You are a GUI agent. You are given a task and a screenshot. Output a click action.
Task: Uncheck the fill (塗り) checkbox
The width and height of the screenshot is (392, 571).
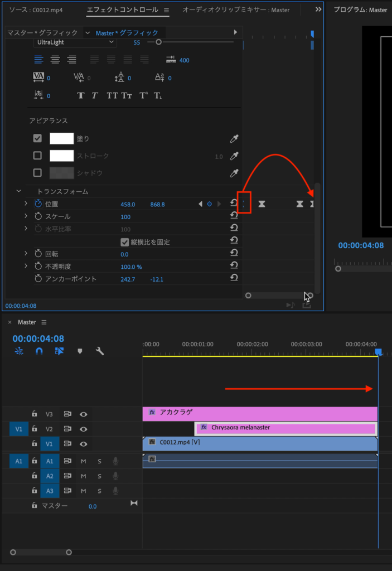coord(37,139)
